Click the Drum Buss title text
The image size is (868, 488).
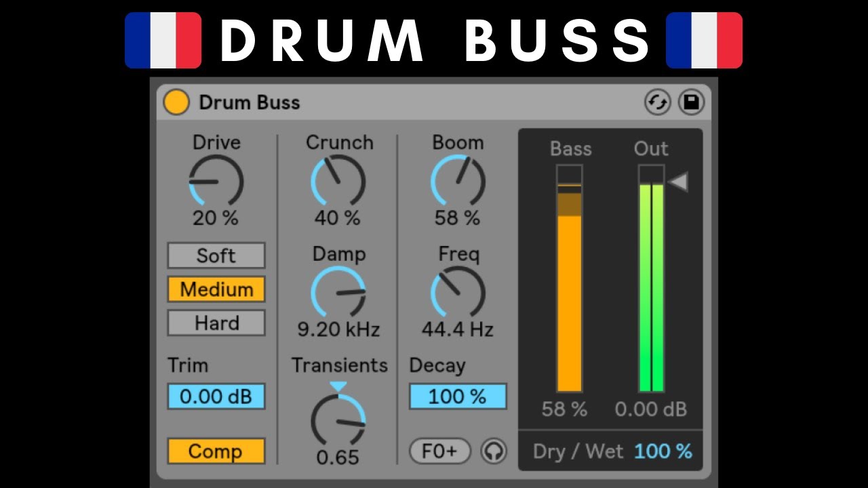[x=250, y=103]
